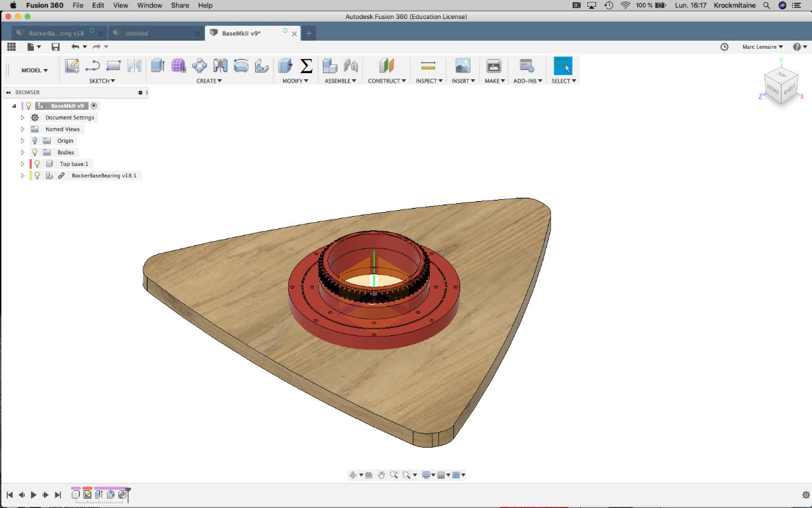Select the Joint tool
Viewport: 812px width, 508px height.
351,66
